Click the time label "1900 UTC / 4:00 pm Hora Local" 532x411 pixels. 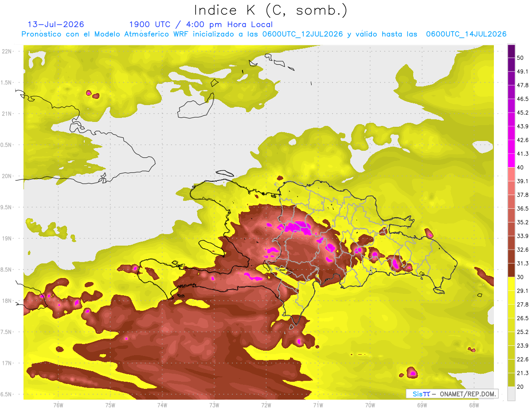(x=201, y=24)
